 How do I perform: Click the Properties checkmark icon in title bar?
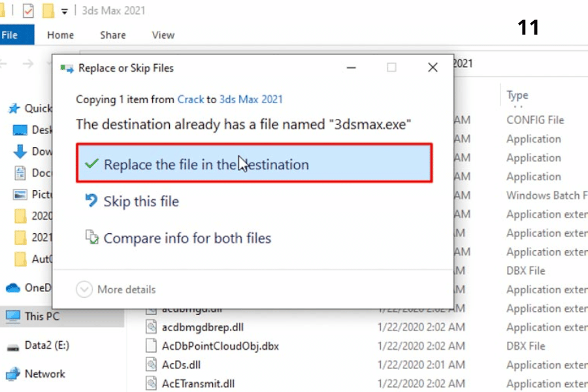tap(28, 11)
